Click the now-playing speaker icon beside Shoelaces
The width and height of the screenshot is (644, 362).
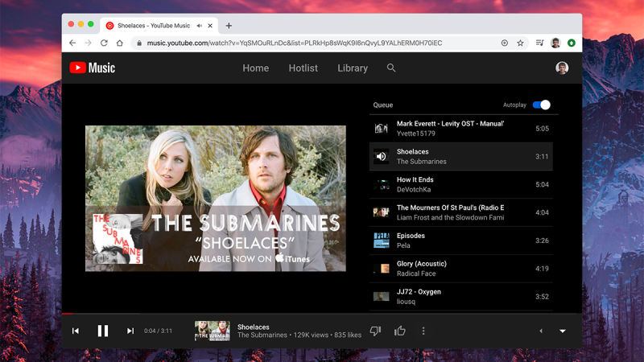[x=381, y=156]
